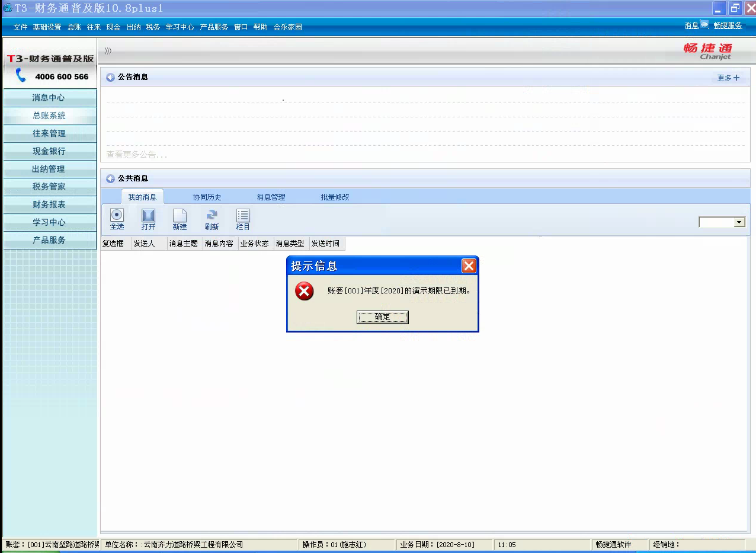Open 消息中心 in the sidebar

coord(49,98)
